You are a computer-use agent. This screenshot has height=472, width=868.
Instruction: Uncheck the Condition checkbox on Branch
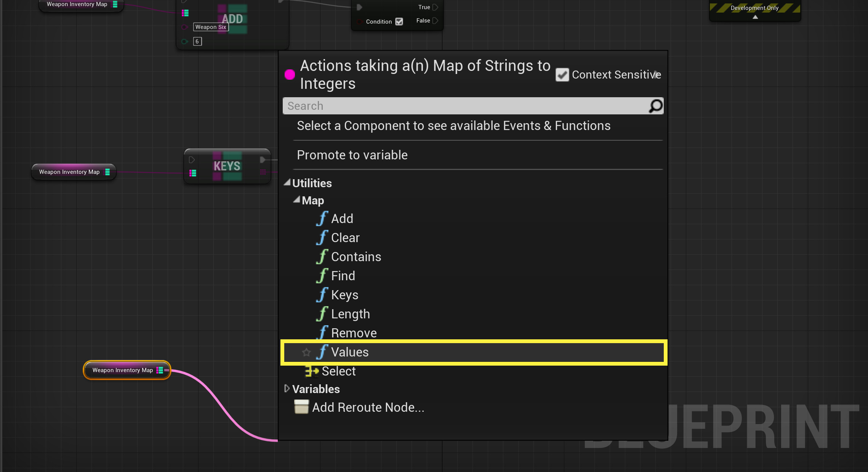399,22
